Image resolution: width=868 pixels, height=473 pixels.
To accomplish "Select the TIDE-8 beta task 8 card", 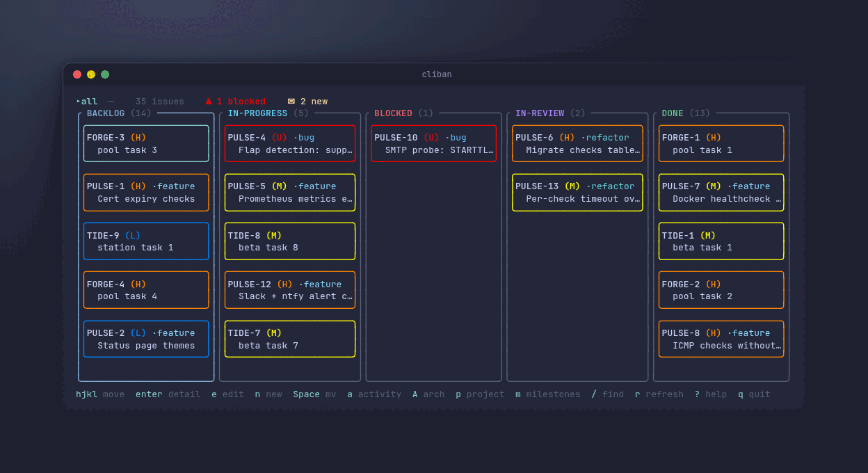I will click(290, 241).
